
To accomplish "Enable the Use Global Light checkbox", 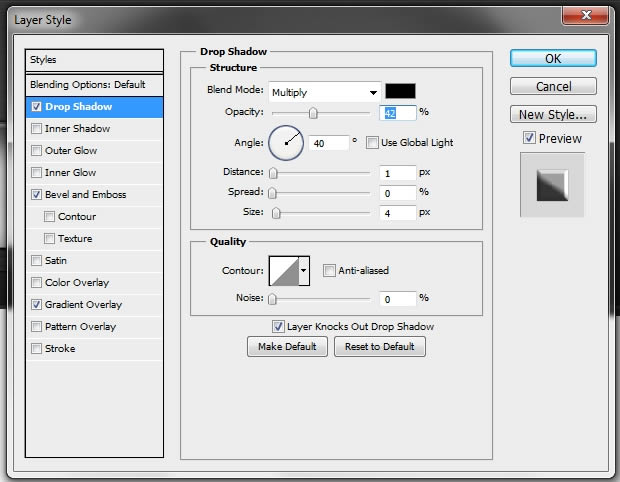I will 372,142.
